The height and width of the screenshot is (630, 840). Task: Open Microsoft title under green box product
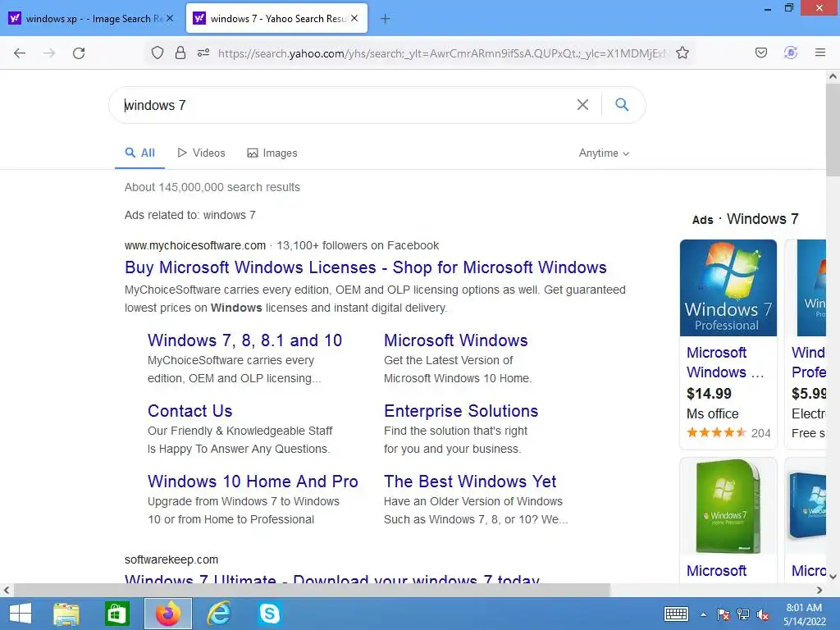pos(716,571)
